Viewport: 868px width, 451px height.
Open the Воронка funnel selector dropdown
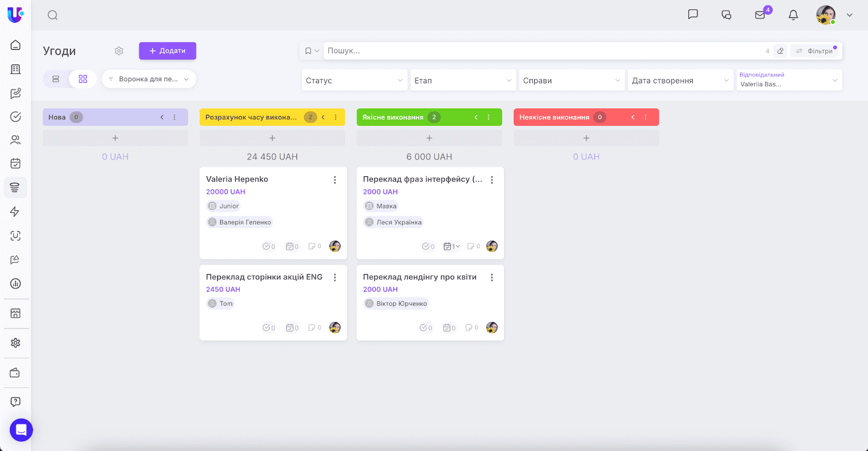[149, 79]
